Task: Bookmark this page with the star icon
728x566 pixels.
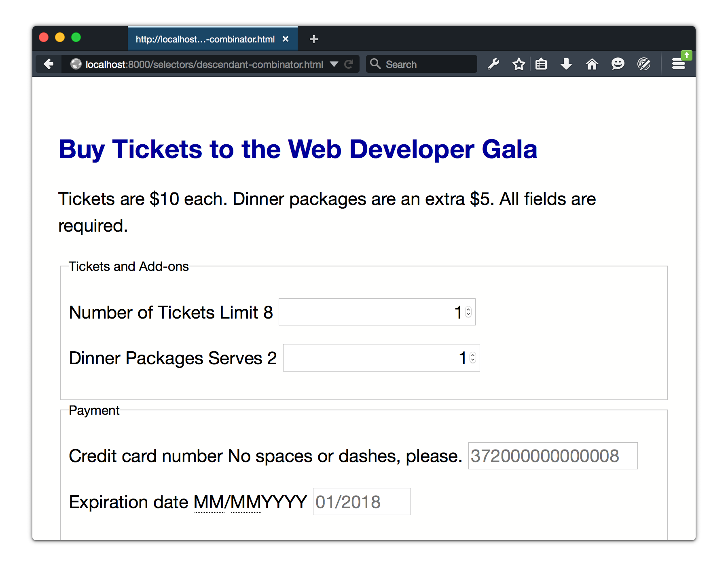Action: pos(518,64)
